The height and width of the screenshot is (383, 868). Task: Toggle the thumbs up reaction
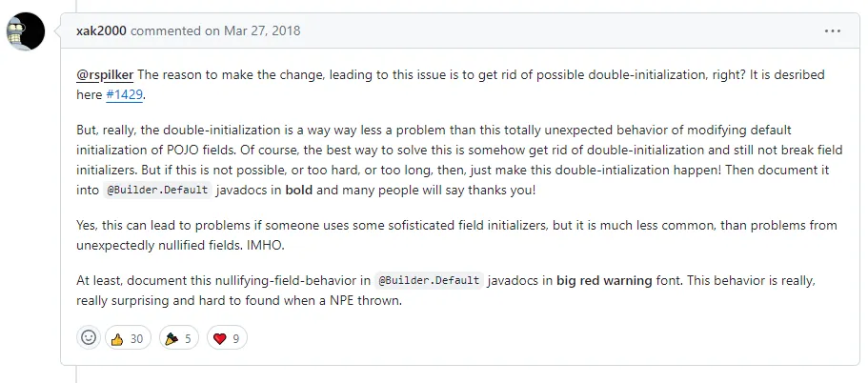[x=127, y=337]
